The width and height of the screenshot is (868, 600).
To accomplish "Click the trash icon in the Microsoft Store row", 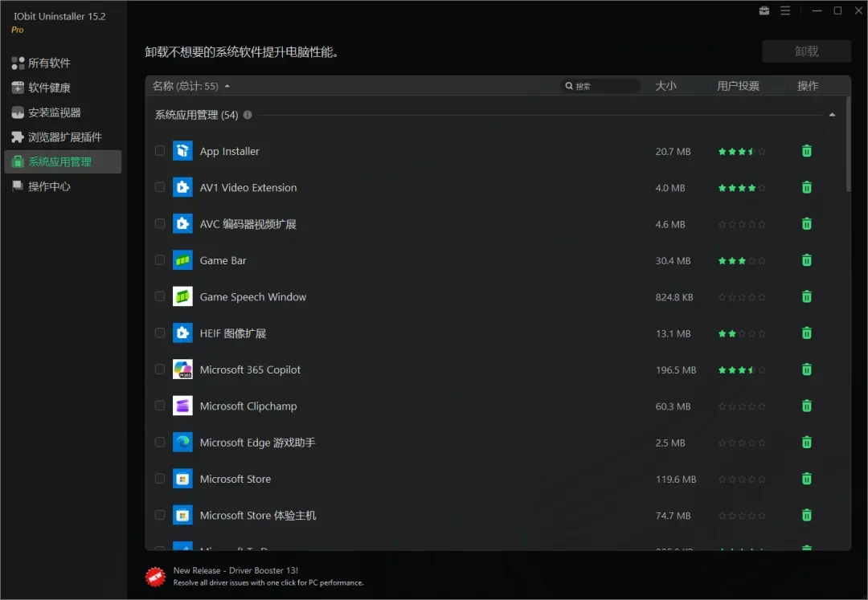I will click(807, 479).
